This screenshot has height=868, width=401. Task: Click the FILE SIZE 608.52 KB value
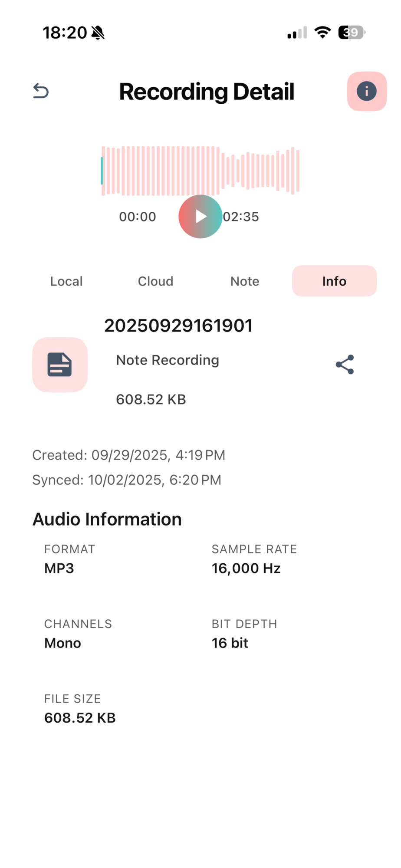tap(80, 718)
